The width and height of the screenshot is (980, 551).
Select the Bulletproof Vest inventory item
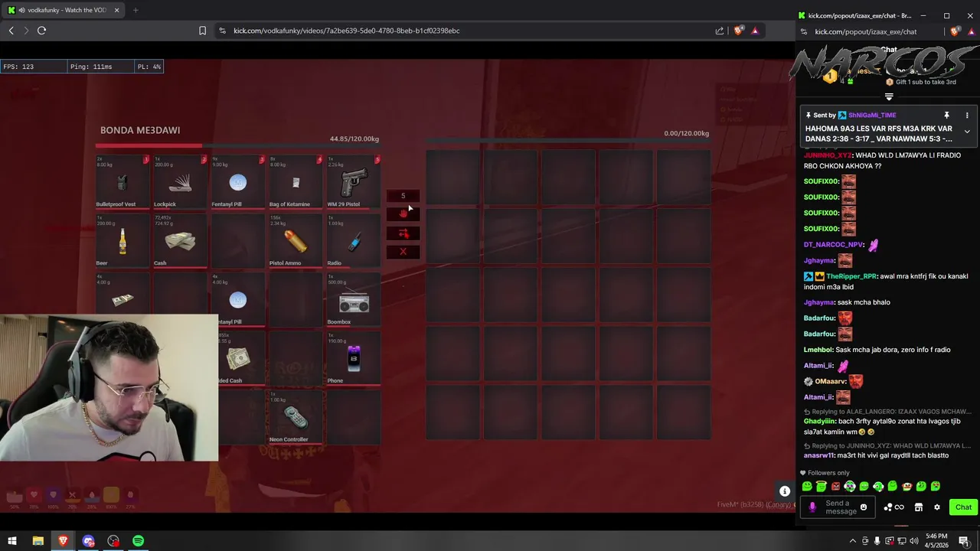(122, 182)
